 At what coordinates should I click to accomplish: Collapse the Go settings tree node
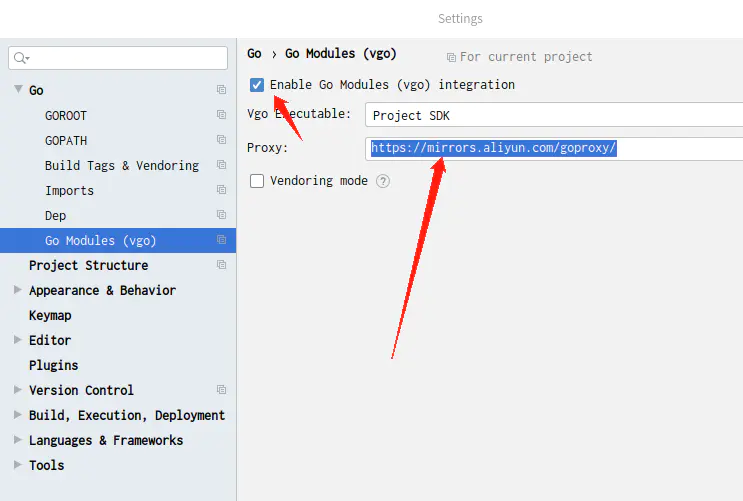coord(18,90)
